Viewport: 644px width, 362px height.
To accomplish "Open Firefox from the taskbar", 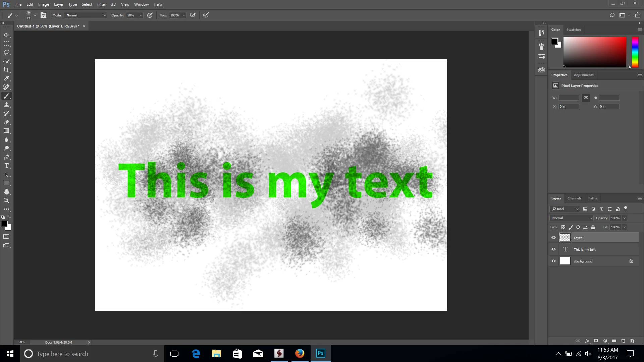I will pyautogui.click(x=300, y=354).
